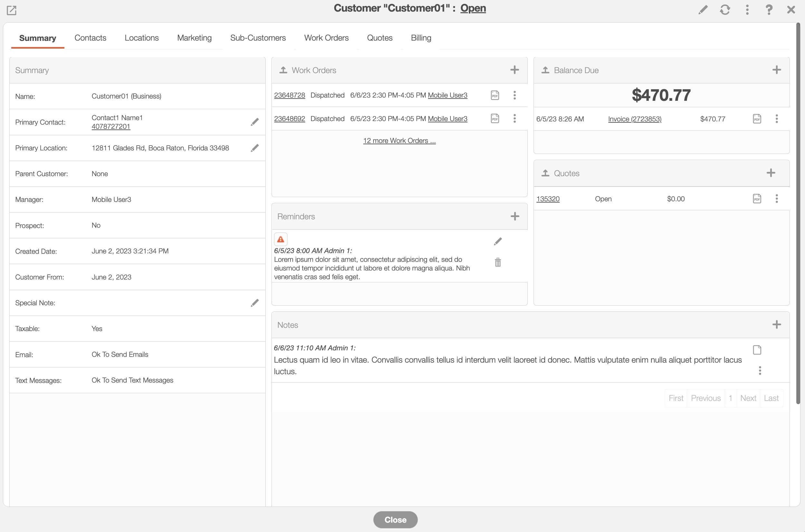Click the vertical scrollbar on right edge
This screenshot has height=532, width=805.
click(x=798, y=214)
